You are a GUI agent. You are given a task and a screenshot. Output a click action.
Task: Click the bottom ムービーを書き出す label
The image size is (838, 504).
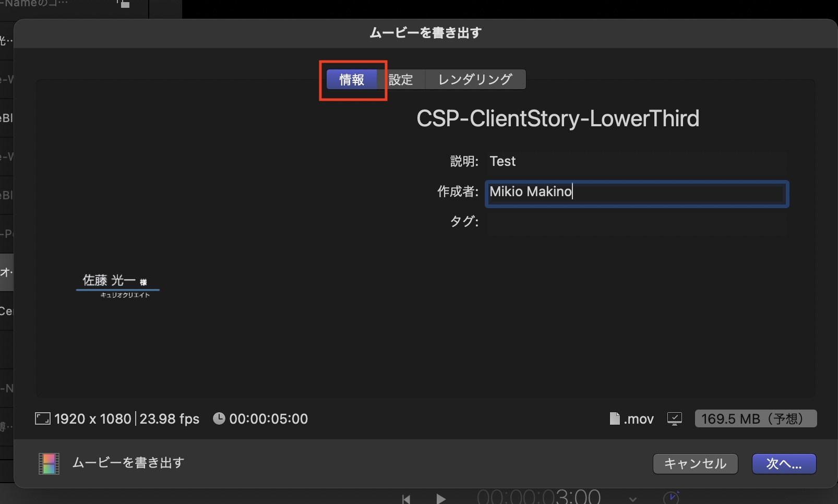[128, 463]
